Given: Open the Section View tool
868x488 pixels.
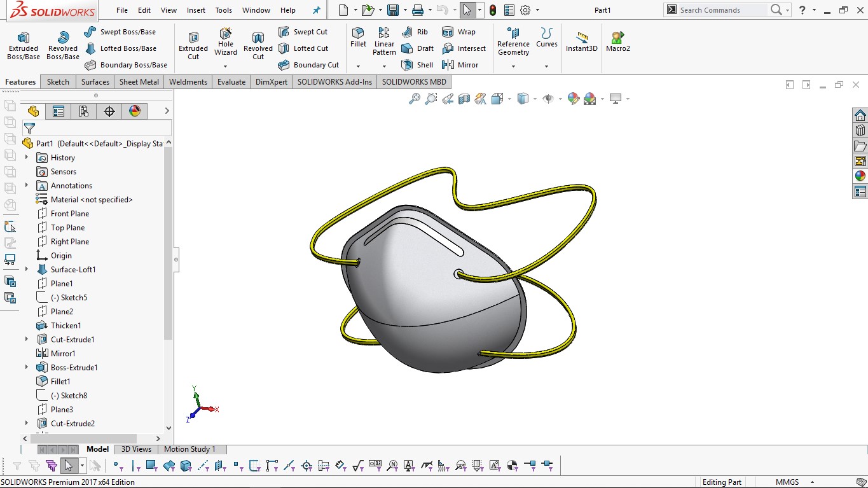Looking at the screenshot, I should coord(464,99).
